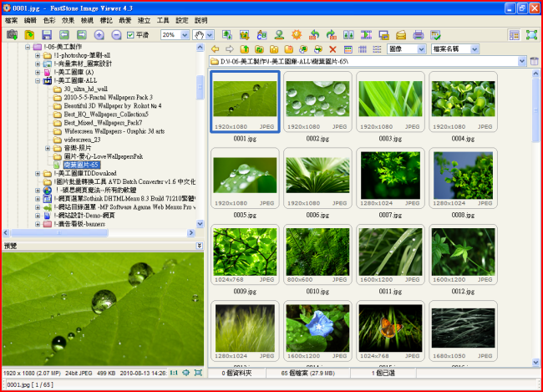
Task: Click the printer icon in toolbar
Action: click(419, 35)
